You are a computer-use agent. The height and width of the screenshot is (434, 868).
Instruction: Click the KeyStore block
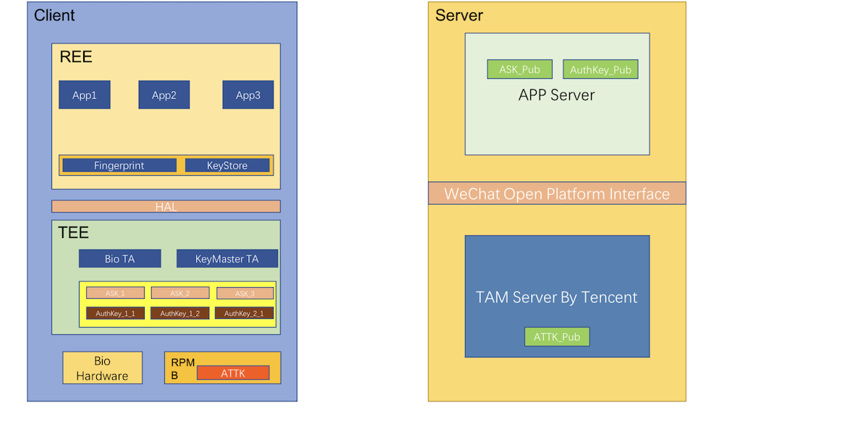coord(227,166)
